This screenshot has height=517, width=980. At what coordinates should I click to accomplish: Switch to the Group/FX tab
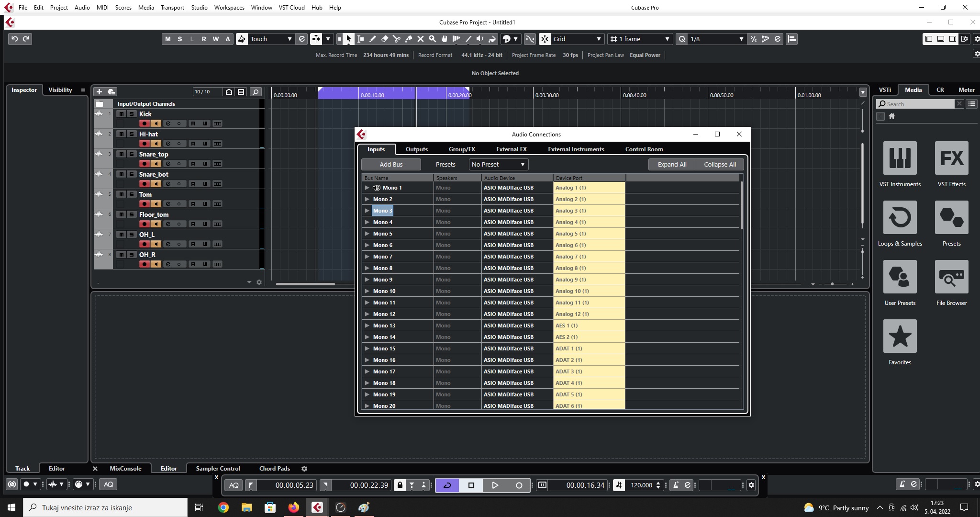[462, 149]
